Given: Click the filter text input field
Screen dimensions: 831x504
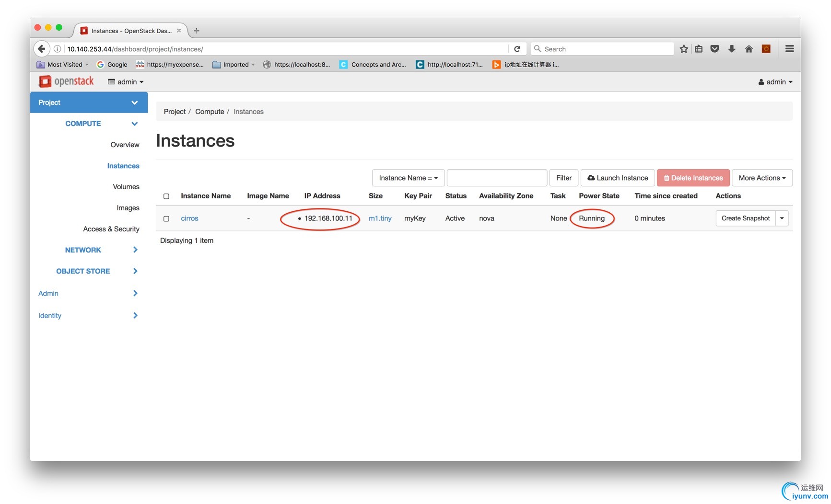Looking at the screenshot, I should 497,178.
